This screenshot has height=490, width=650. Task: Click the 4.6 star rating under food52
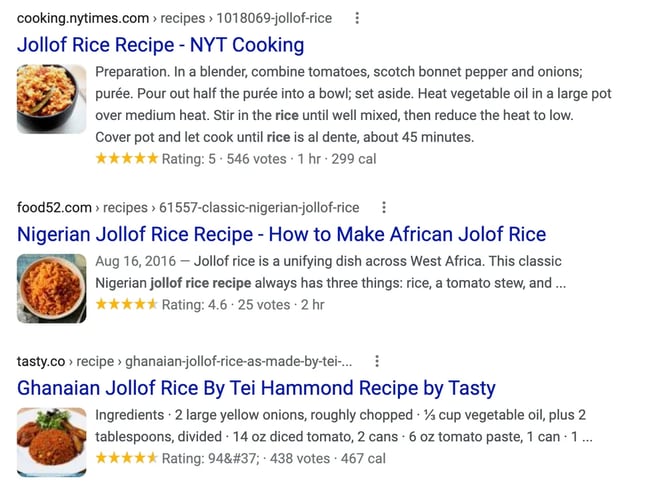coord(126,305)
